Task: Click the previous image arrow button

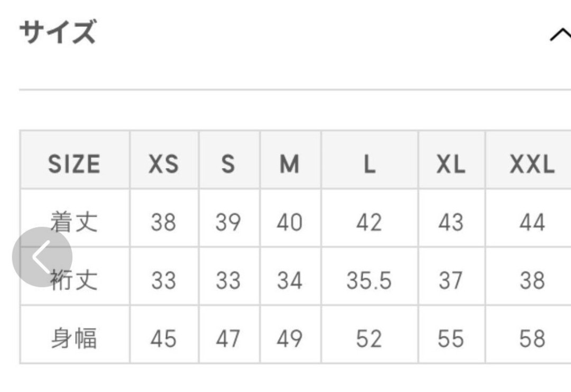Action: (42, 257)
